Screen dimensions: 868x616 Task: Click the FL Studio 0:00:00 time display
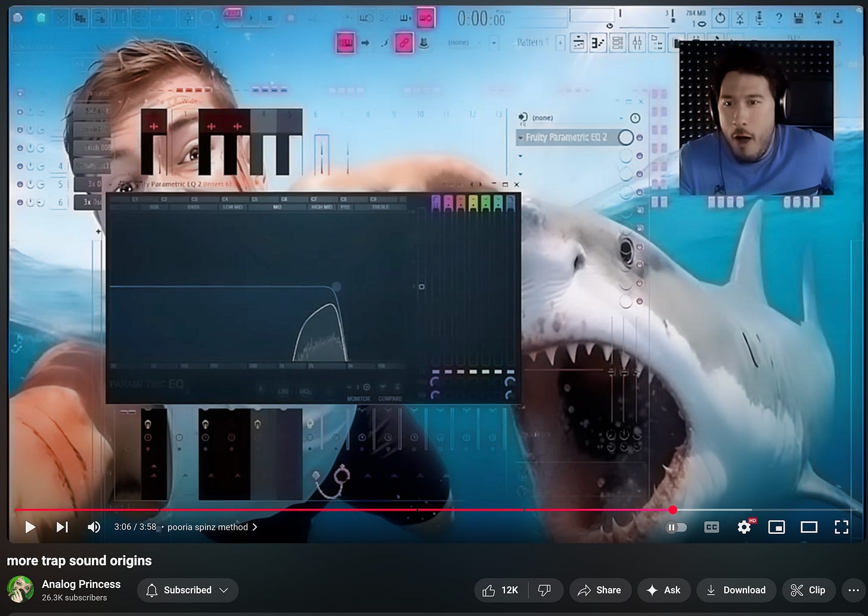tap(481, 19)
